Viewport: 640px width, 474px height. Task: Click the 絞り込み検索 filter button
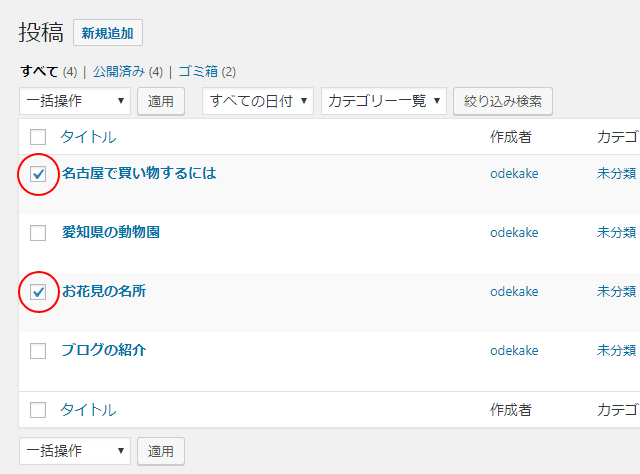[x=503, y=101]
